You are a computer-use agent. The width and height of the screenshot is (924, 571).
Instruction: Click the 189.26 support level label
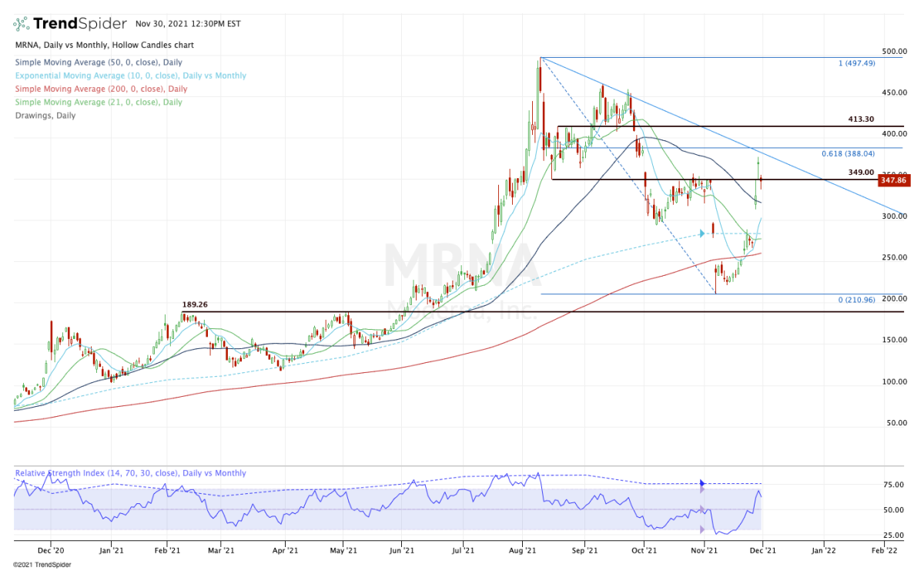(x=196, y=305)
